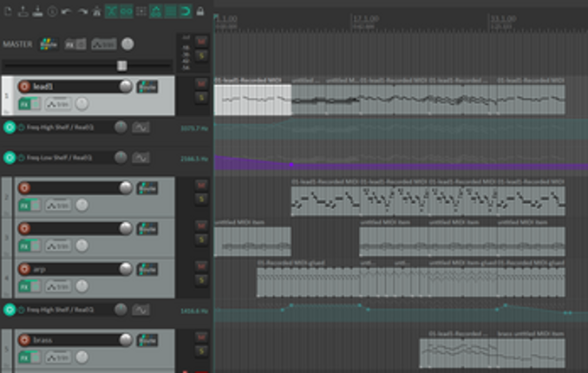
Task: Record-arm track 3
Action: point(24,228)
